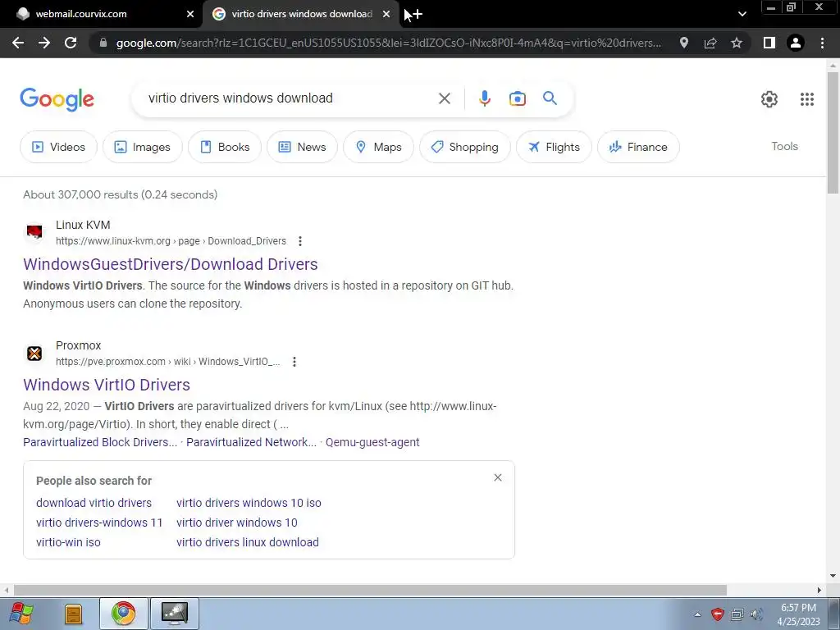Open more options for Proxmox result
840x630 pixels.
click(294, 362)
